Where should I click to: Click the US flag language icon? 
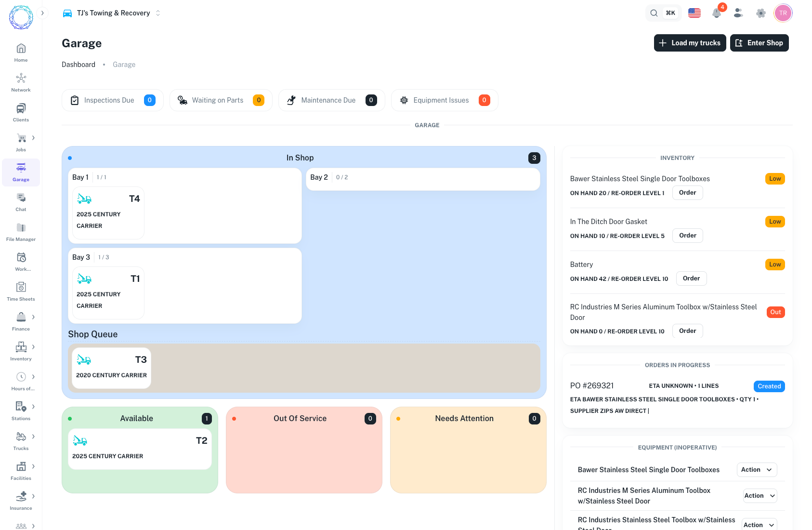tap(694, 13)
